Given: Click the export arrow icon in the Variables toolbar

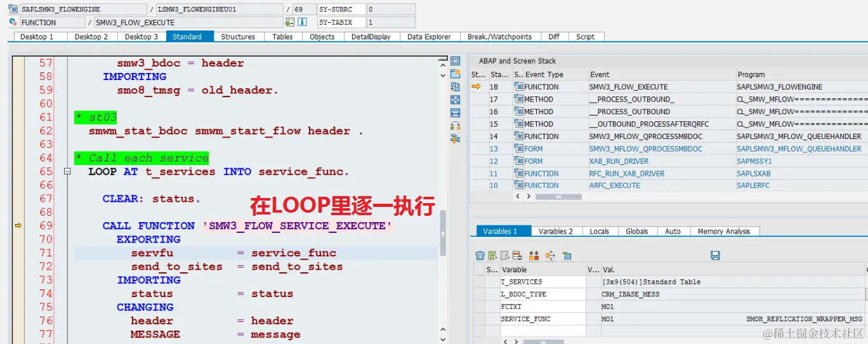Looking at the screenshot, I should [x=550, y=255].
